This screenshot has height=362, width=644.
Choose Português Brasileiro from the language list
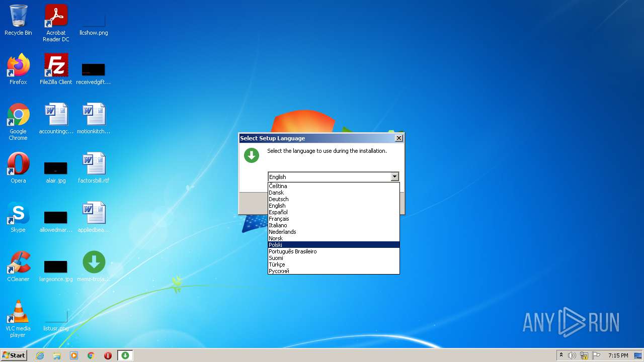tap(334, 251)
